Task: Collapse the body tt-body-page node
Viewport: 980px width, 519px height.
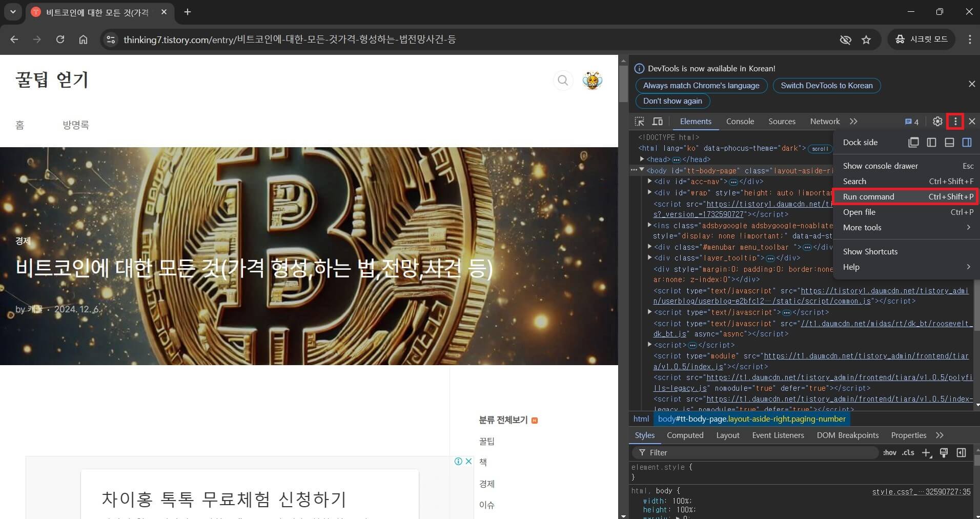Action: coord(642,170)
